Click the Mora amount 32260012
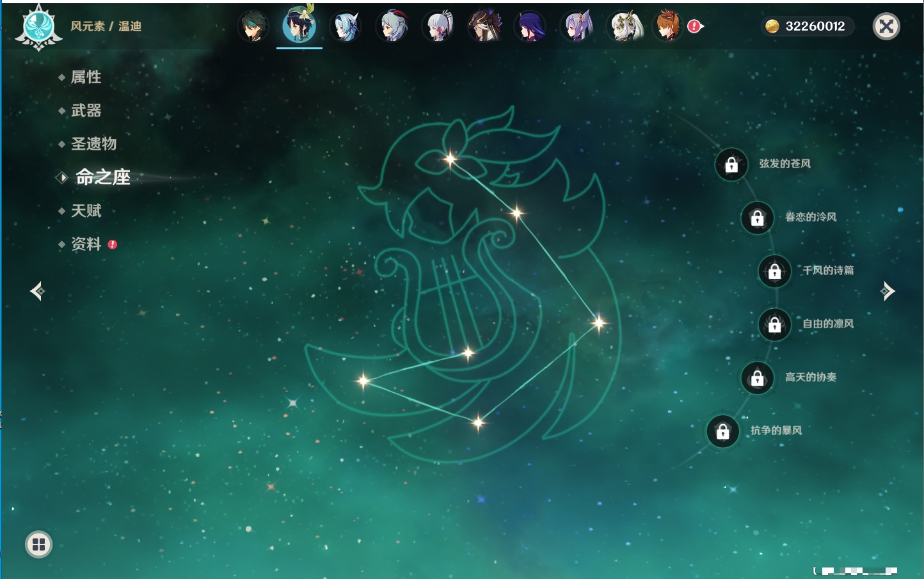 (815, 26)
